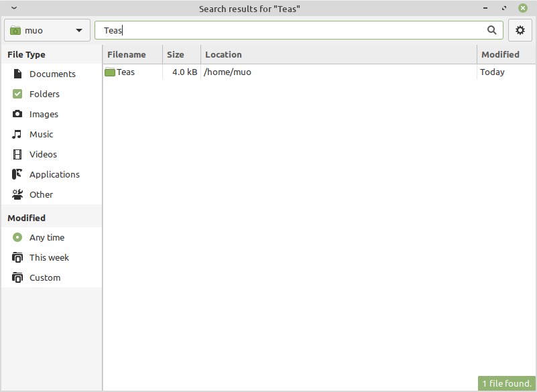This screenshot has height=392, width=537.
Task: Sort results by Modified column
Action: (506, 54)
